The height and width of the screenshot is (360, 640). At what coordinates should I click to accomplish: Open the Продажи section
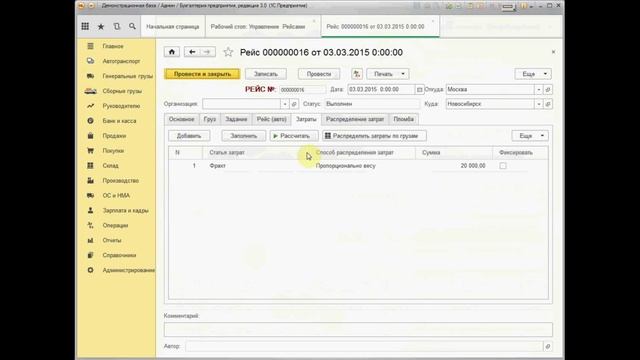[x=114, y=136]
